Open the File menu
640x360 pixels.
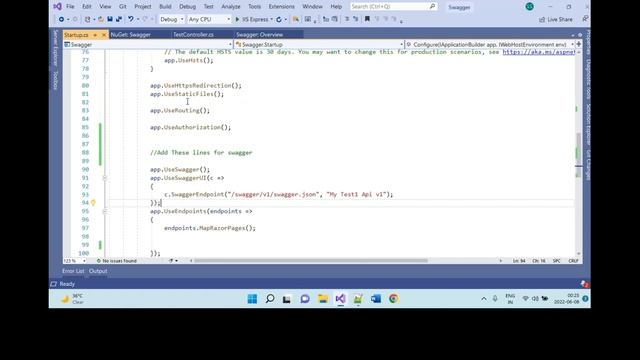(70, 7)
